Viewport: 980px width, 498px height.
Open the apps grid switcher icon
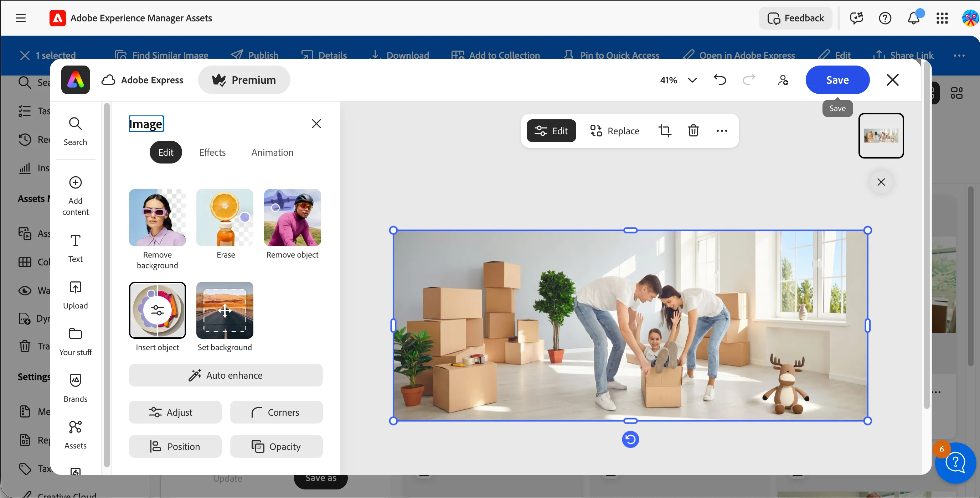pyautogui.click(x=942, y=18)
